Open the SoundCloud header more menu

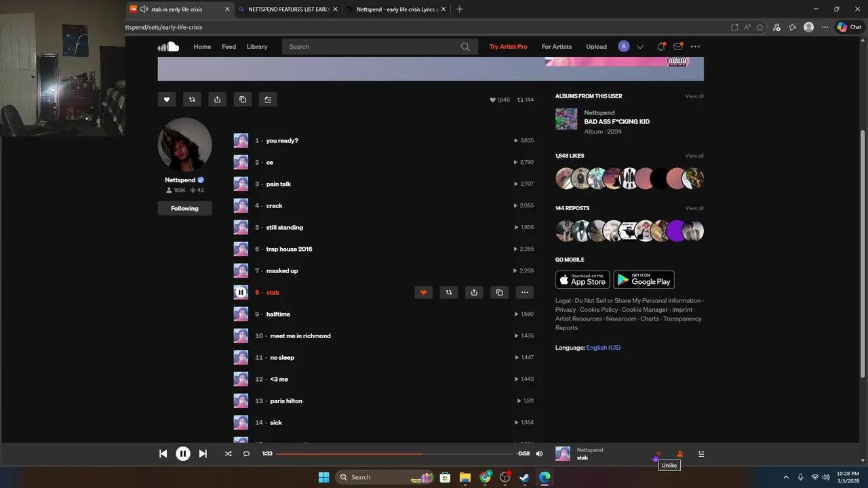pyautogui.click(x=695, y=47)
